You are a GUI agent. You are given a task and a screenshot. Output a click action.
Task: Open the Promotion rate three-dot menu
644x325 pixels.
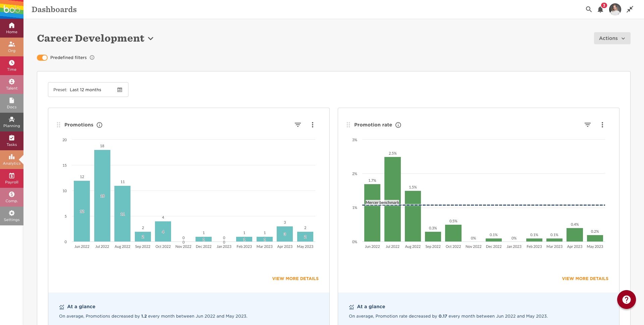[602, 125]
